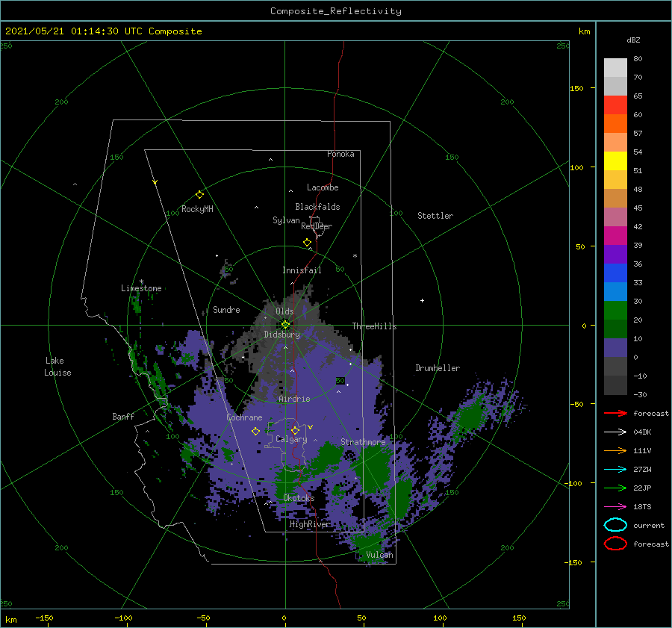Click the red forecast ellipse legend icon
Screen dimensions: 672x628
615,544
